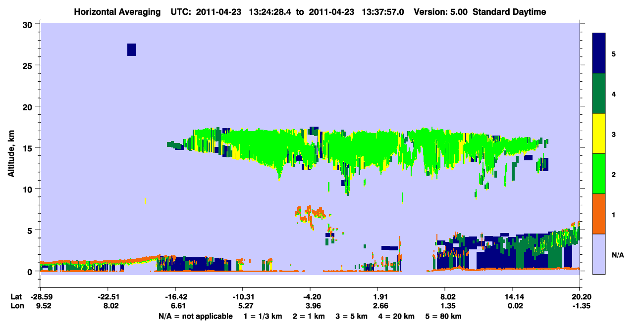Click the dark blue colorbar segment labeled 5

[x=599, y=53]
